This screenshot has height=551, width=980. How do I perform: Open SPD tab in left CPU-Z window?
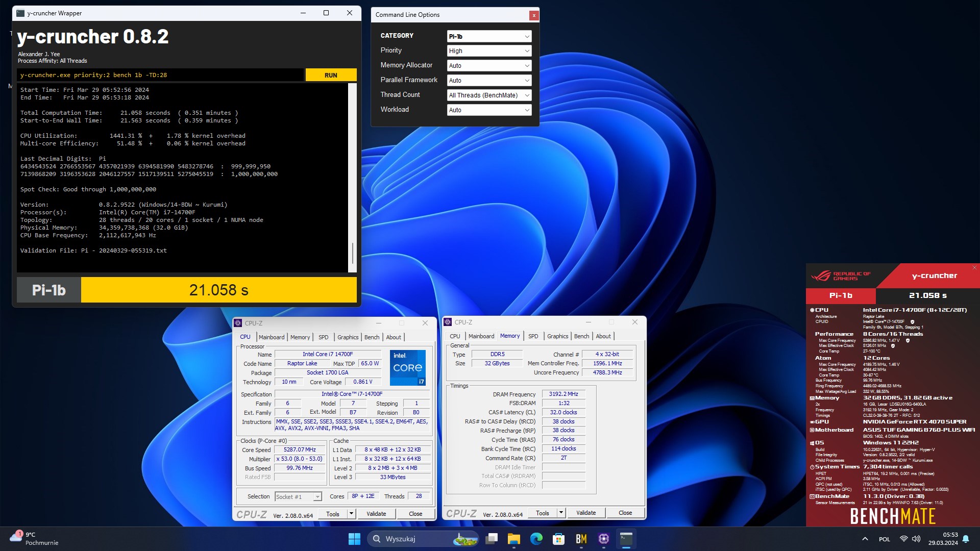324,337
